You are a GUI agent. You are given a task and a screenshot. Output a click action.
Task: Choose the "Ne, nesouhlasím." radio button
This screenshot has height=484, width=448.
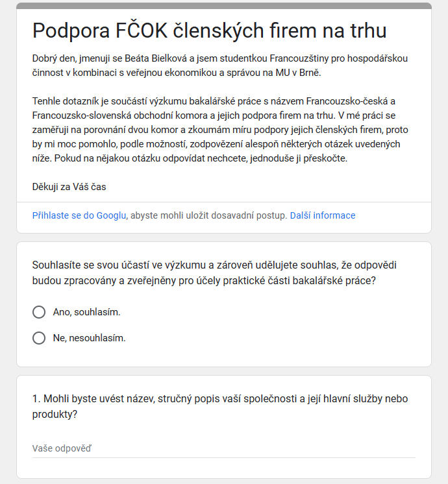point(39,338)
